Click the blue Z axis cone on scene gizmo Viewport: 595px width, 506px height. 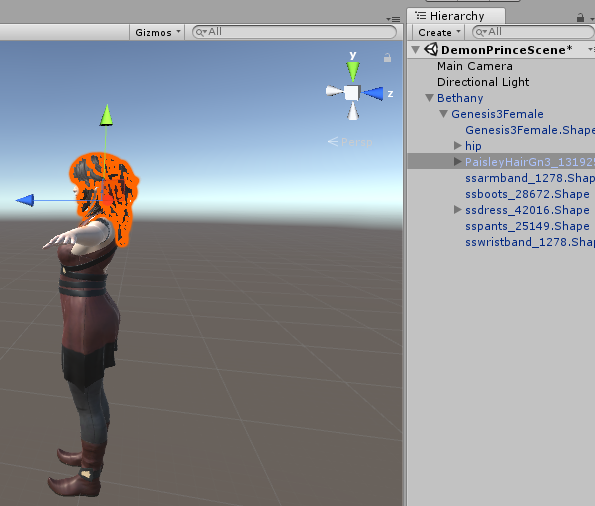pyautogui.click(x=373, y=93)
